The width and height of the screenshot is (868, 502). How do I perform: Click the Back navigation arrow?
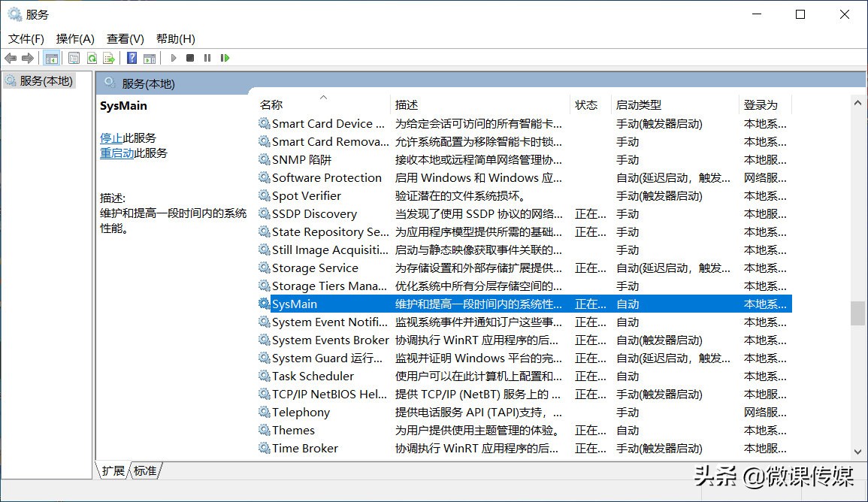pyautogui.click(x=10, y=58)
